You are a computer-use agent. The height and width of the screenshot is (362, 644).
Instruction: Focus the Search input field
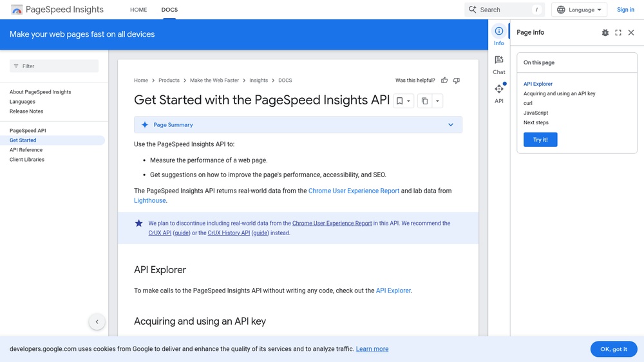tap(504, 10)
